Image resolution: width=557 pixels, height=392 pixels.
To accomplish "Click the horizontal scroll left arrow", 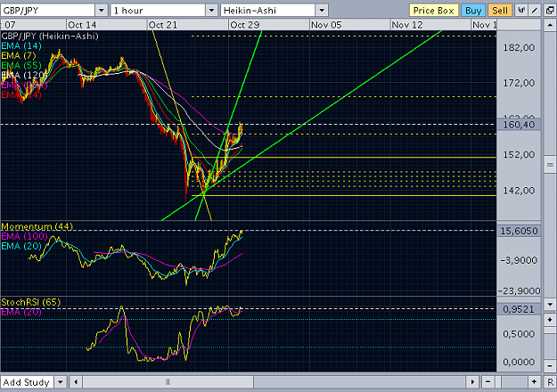I will [76, 382].
